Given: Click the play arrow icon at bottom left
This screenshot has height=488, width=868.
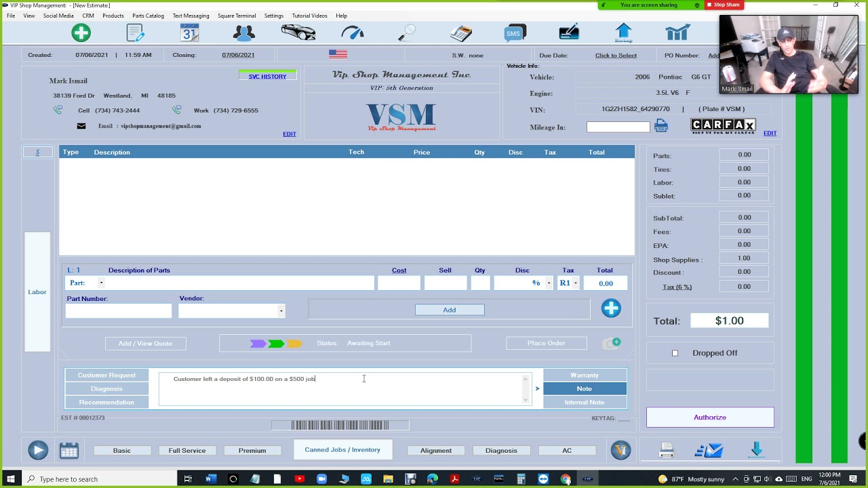Looking at the screenshot, I should [x=38, y=450].
